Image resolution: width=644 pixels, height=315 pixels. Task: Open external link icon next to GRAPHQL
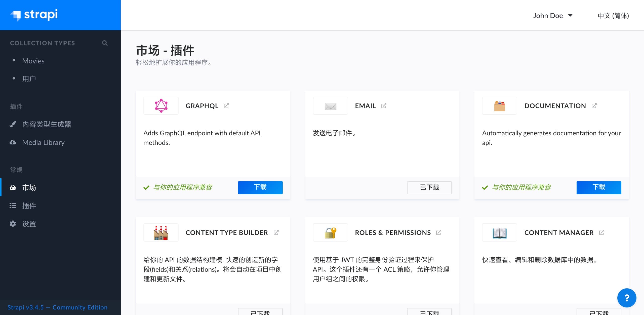tap(226, 106)
